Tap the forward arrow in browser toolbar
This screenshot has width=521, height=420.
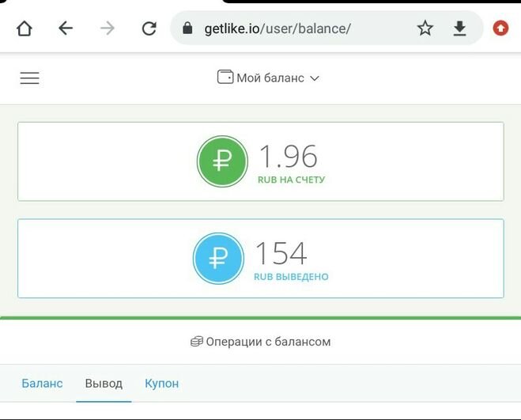[x=108, y=28]
